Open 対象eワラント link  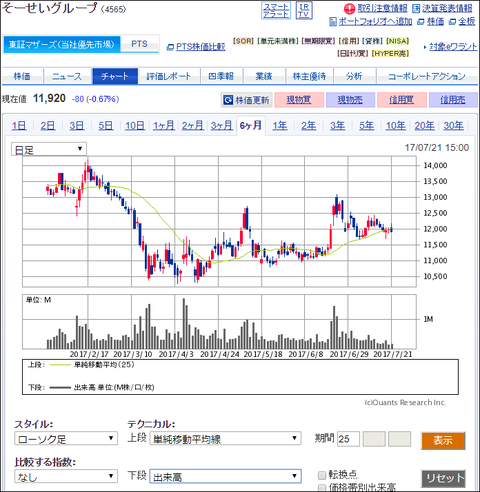click(x=453, y=47)
